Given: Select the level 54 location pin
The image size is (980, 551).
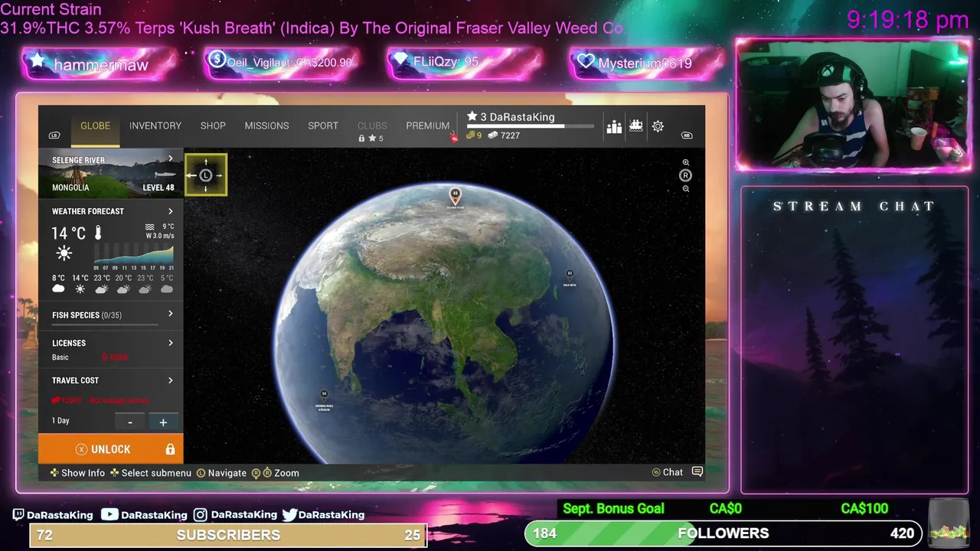Looking at the screenshot, I should (325, 395).
